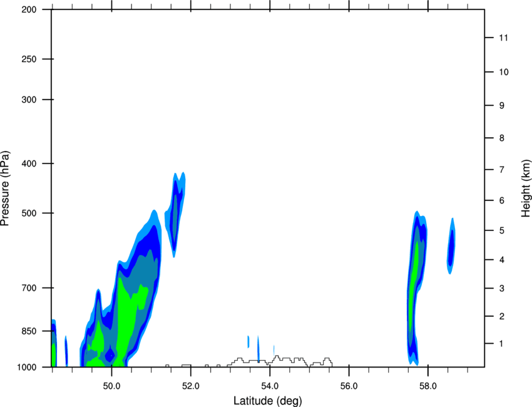Click the 2 km height label

click(x=502, y=316)
